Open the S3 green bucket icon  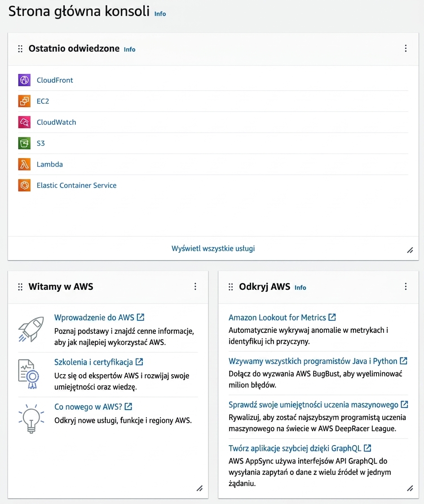(x=24, y=143)
